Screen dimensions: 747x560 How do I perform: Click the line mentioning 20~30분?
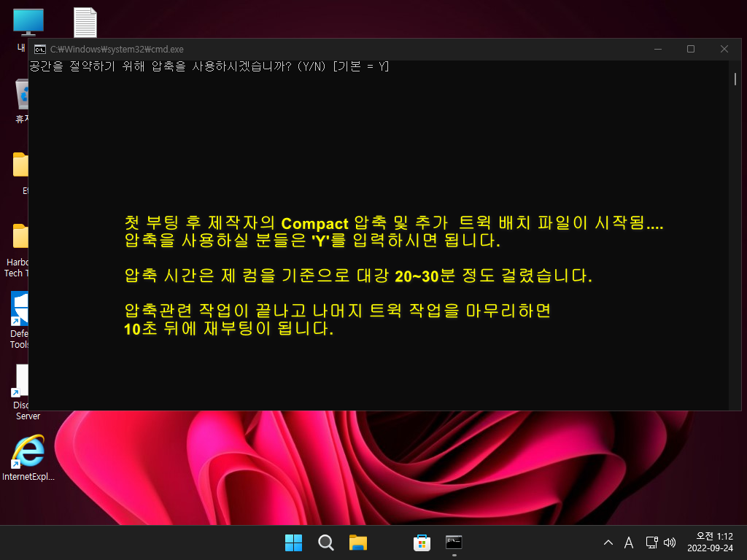point(358,275)
